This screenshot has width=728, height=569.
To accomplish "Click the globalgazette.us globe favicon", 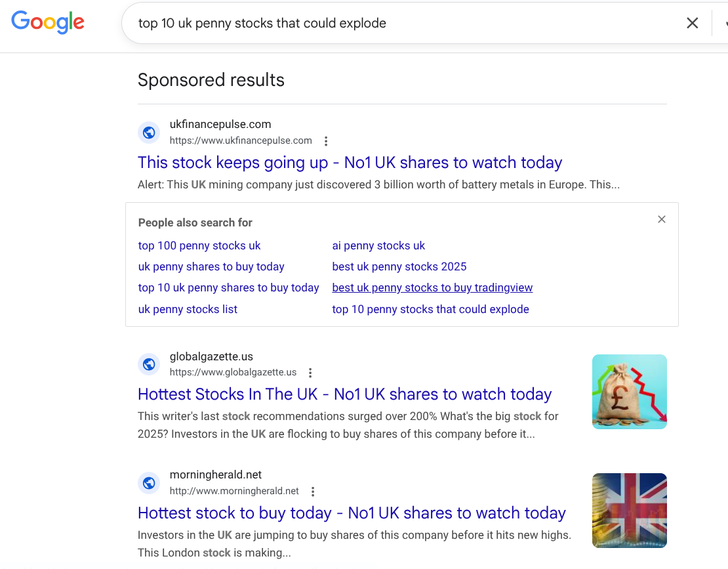I will 149,364.
